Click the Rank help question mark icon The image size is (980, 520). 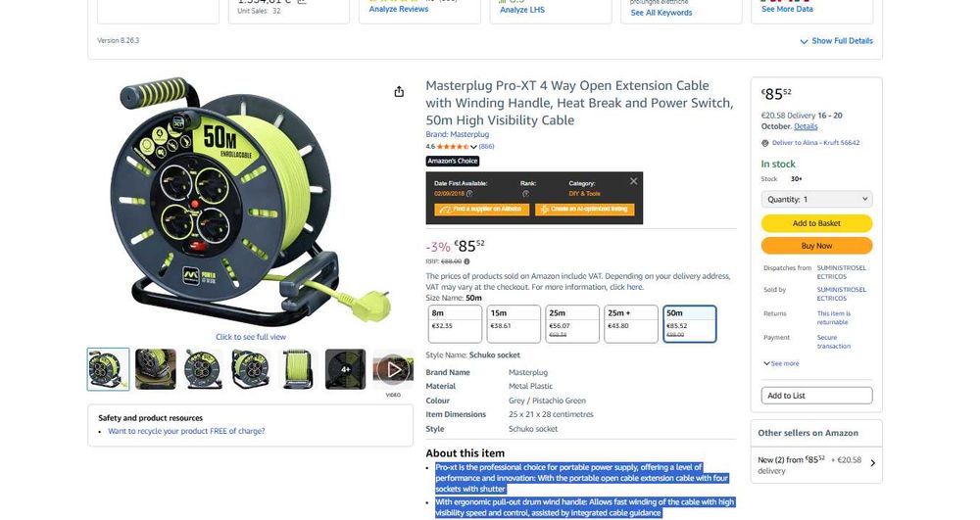pos(525,194)
